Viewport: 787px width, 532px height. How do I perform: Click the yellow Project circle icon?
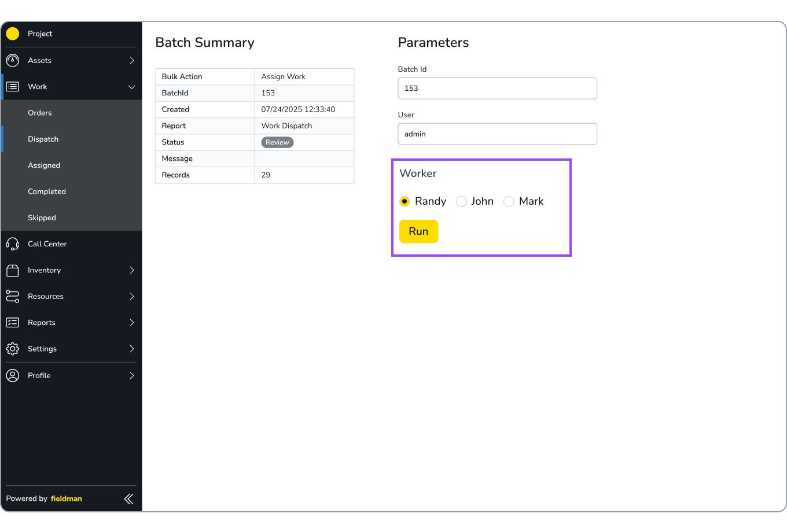pyautogui.click(x=12, y=34)
